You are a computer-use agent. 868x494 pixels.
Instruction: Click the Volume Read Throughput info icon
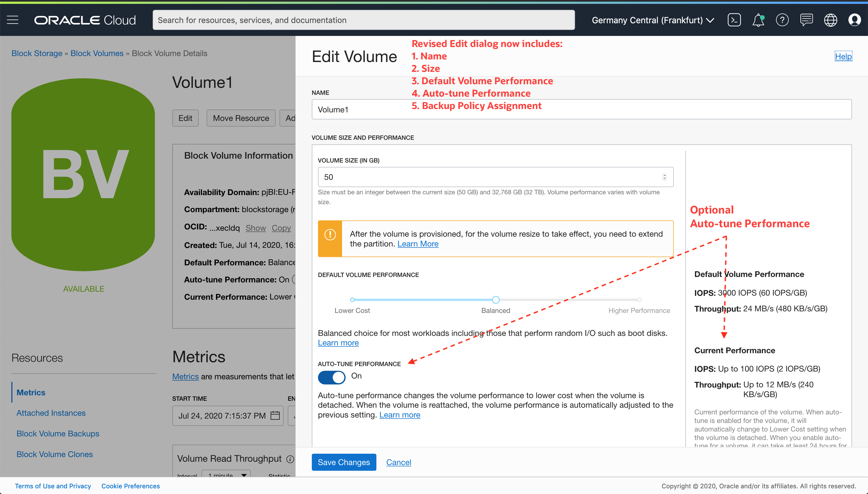pyautogui.click(x=290, y=459)
